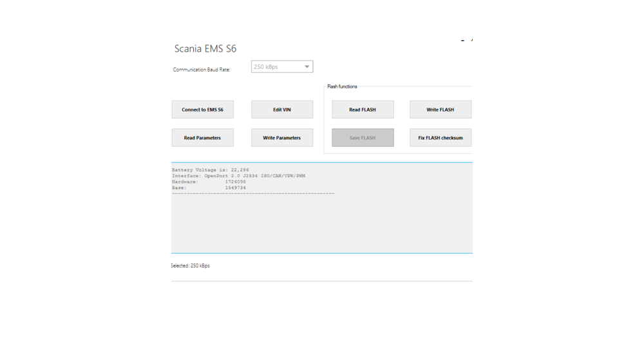644x337 pixels.
Task: Click the grayed Save FLASH button
Action: coord(363,138)
